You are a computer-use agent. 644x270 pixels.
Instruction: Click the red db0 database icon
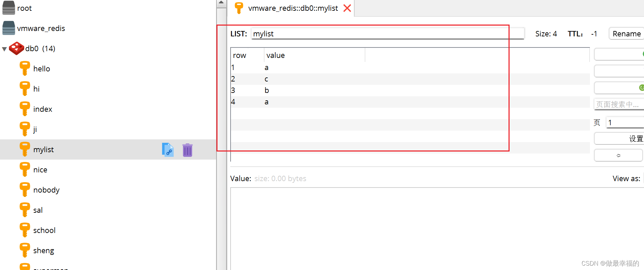(16, 48)
